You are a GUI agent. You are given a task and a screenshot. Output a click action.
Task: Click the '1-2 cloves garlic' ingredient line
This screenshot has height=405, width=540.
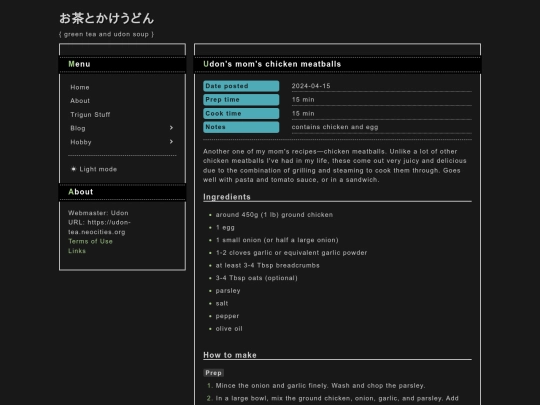point(291,253)
